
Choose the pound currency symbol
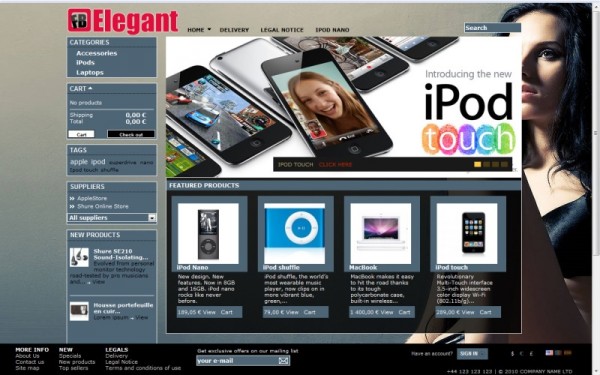coord(531,354)
